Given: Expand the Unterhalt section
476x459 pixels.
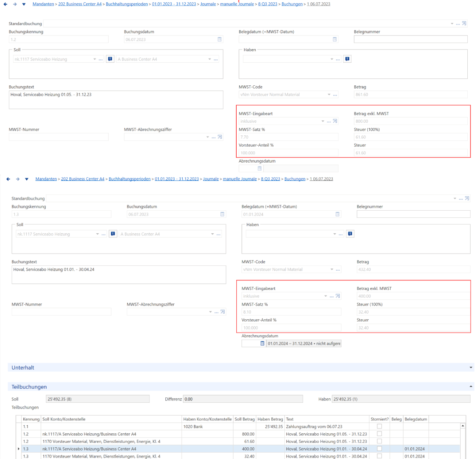Looking at the screenshot, I should tap(471, 368).
